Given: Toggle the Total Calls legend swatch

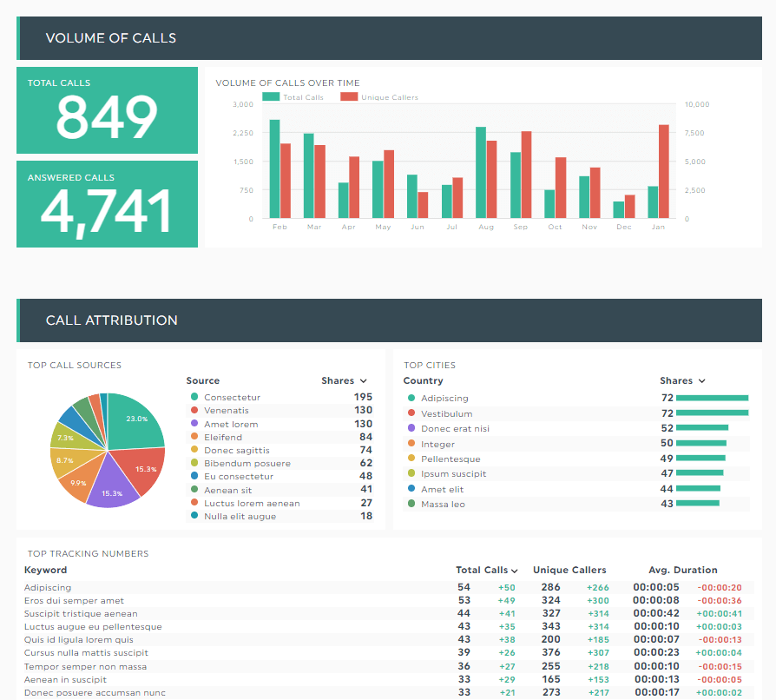Looking at the screenshot, I should 271,97.
